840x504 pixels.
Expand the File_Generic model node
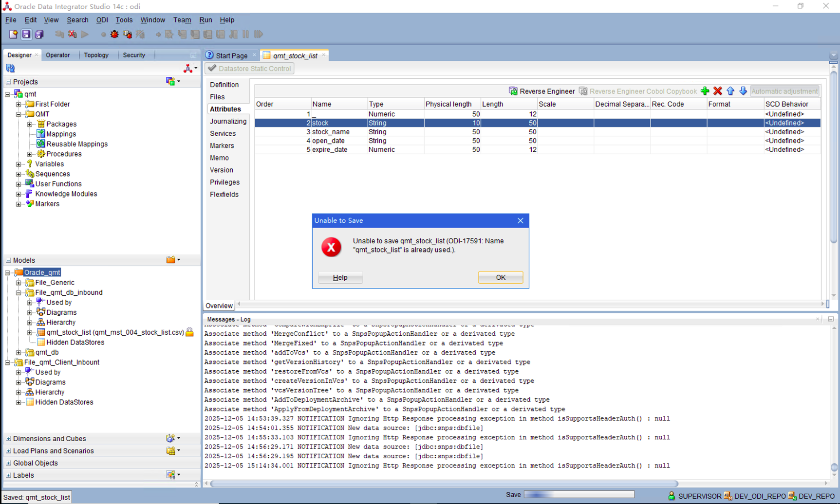pyautogui.click(x=19, y=283)
